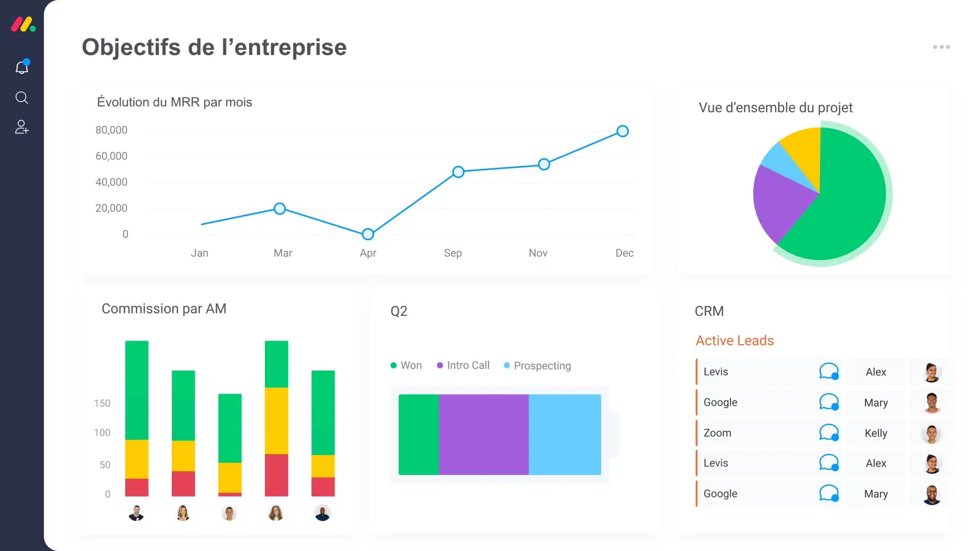Toggle the Prospecting legend item

[x=537, y=366]
